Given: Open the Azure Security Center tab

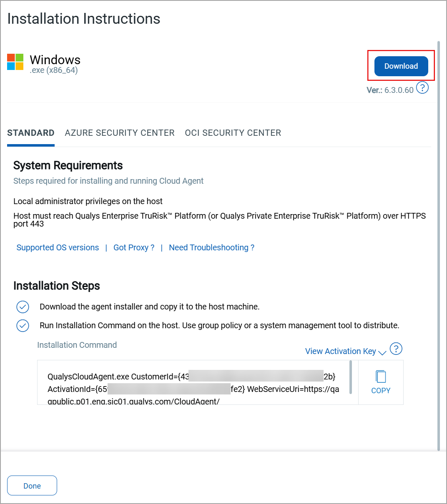Looking at the screenshot, I should coord(120,133).
